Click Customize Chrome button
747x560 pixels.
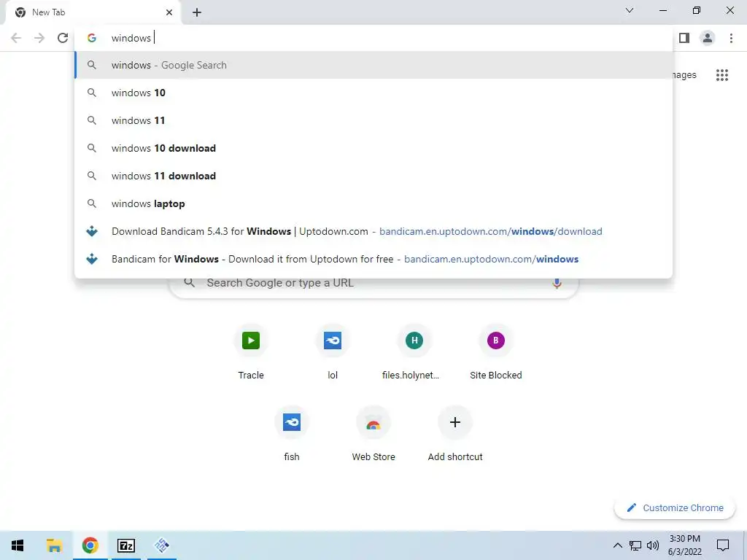coord(675,508)
